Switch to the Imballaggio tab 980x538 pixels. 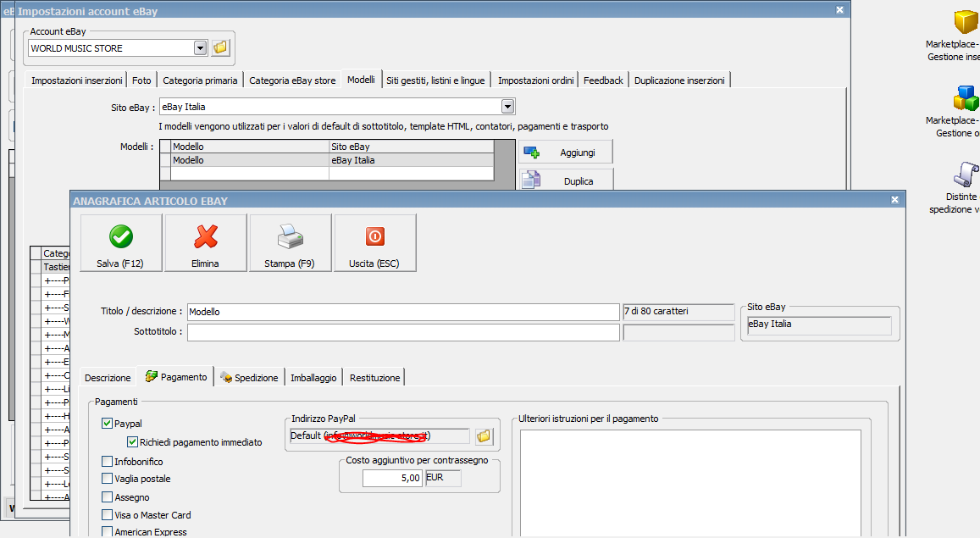click(x=313, y=378)
